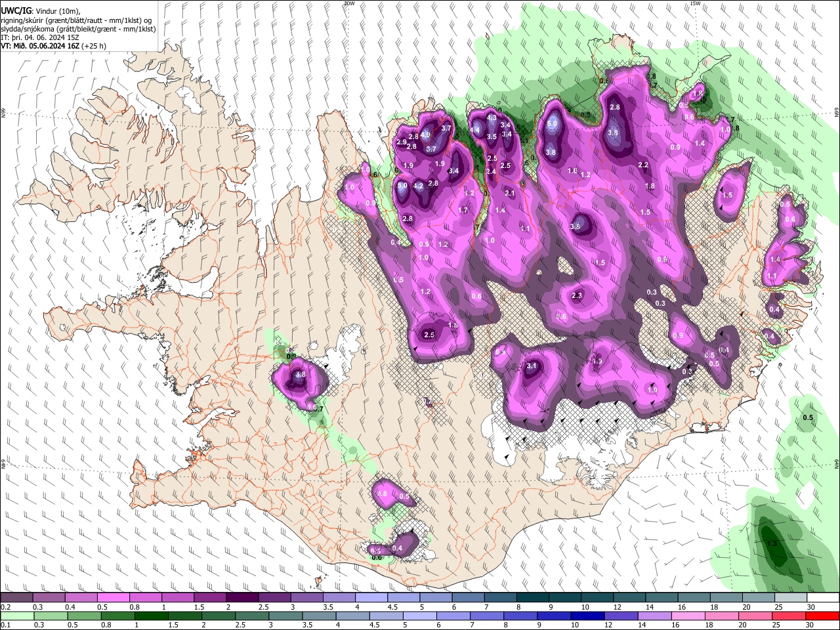The height and width of the screenshot is (630, 840).
Task: Pick the bright pink 0.5–0.8 swatch in the top scale
Action: [113, 598]
